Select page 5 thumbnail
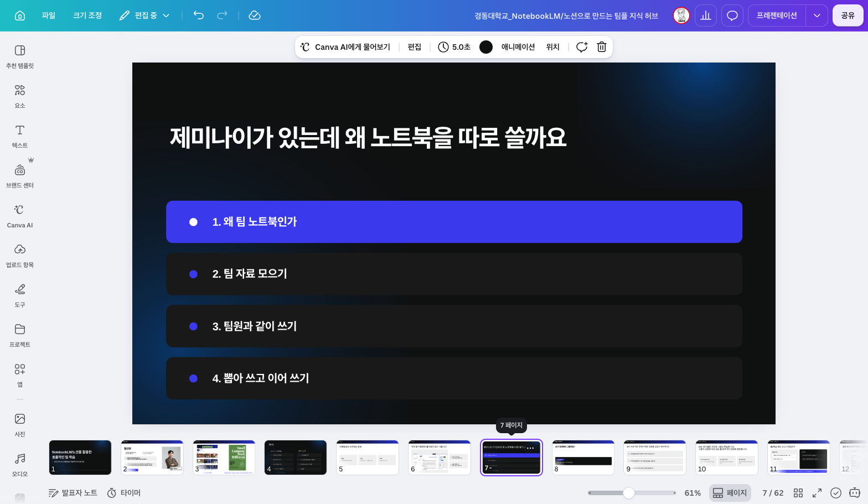The width and height of the screenshot is (868, 504). 368,458
